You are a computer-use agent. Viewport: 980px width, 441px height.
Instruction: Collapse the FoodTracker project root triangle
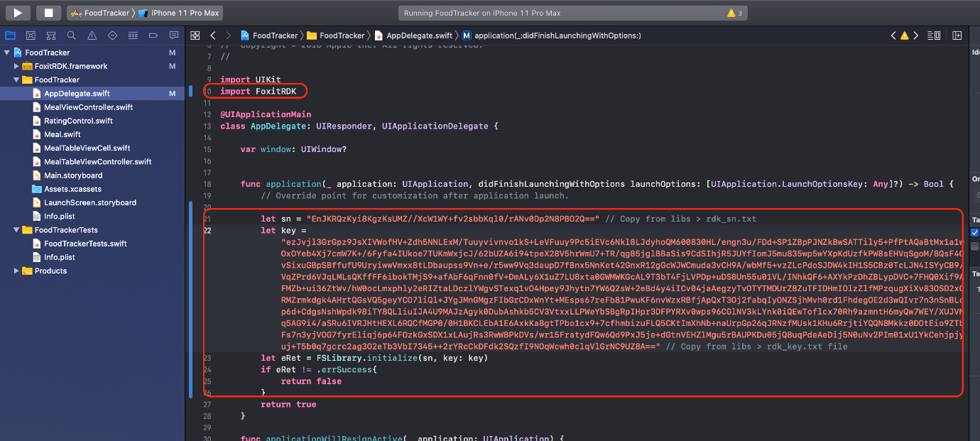(x=7, y=53)
